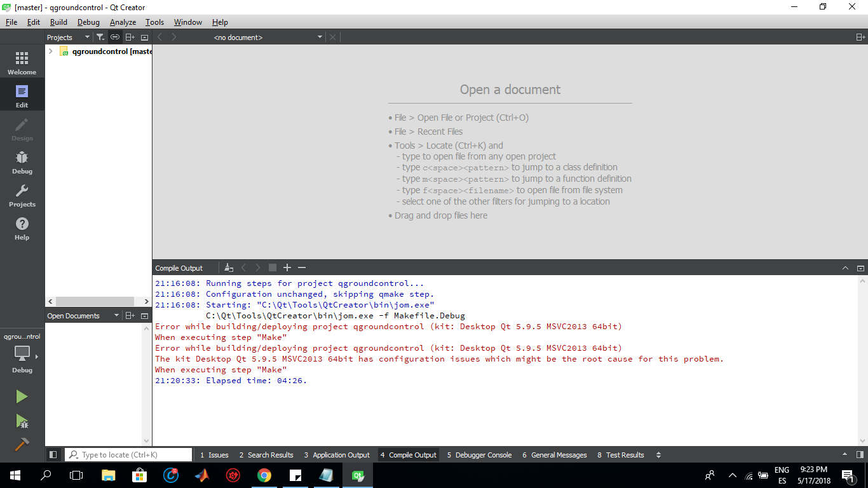
Task: Run the project with the green arrow
Action: [x=22, y=396]
